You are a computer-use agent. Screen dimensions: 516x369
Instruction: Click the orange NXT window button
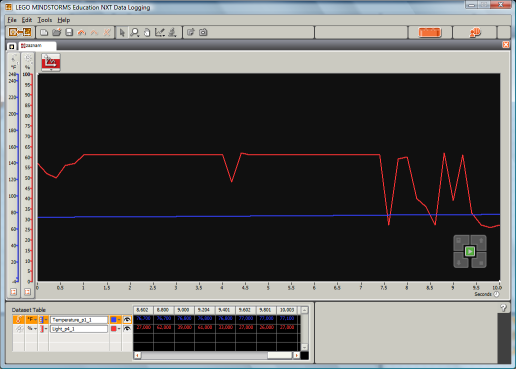point(430,32)
